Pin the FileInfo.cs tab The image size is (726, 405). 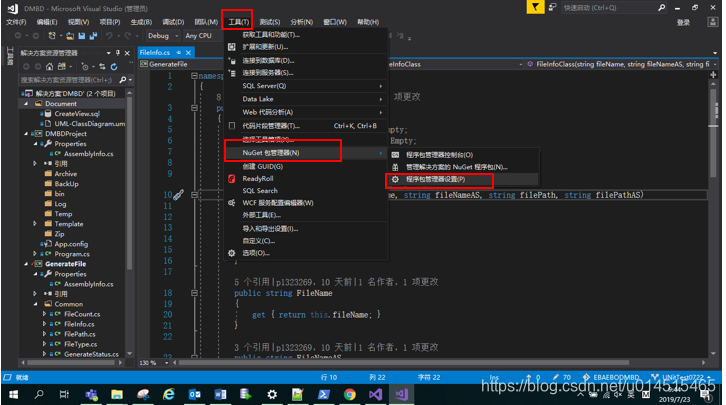(x=179, y=52)
